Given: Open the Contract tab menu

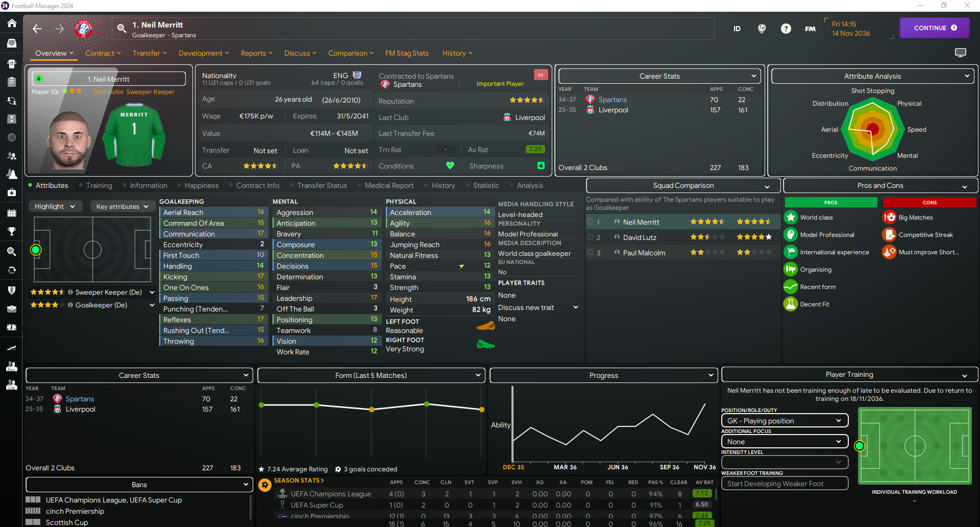Looking at the screenshot, I should pyautogui.click(x=103, y=53).
